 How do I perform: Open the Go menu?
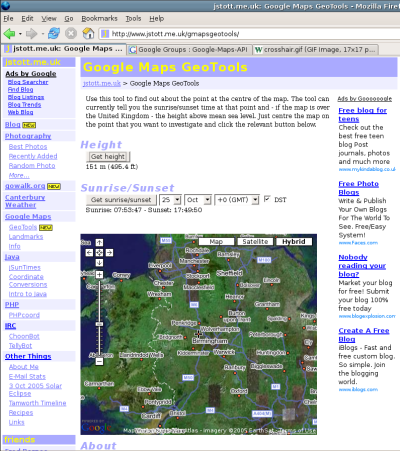pos(69,18)
